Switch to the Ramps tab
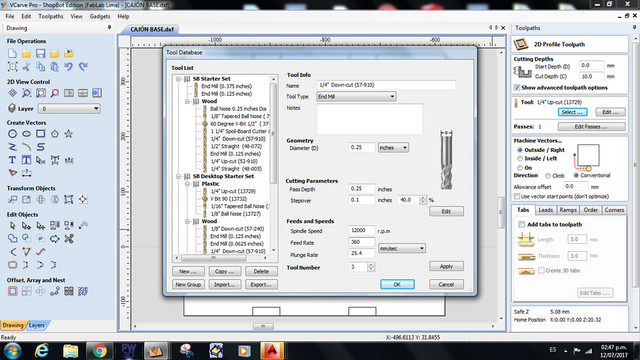 pyautogui.click(x=568, y=210)
